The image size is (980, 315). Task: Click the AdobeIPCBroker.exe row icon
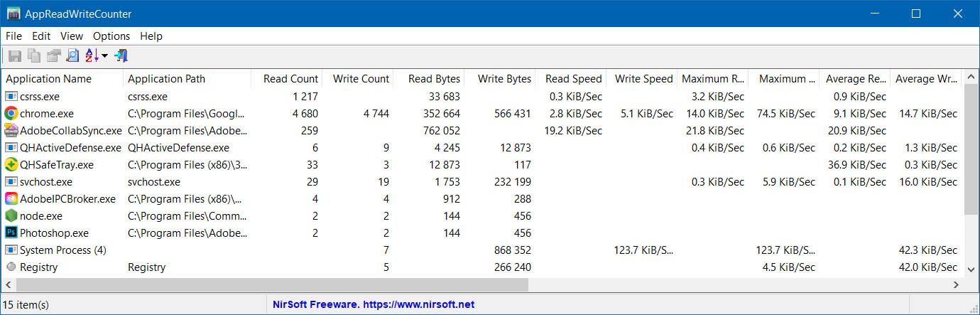[11, 198]
